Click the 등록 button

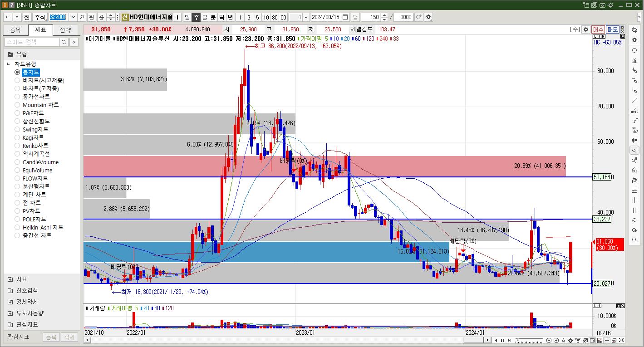pyautogui.click(x=51, y=337)
